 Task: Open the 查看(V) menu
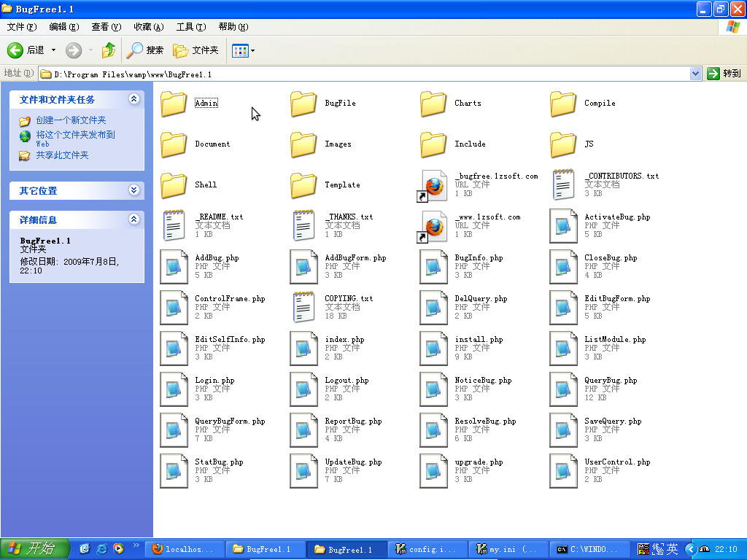coord(107,27)
